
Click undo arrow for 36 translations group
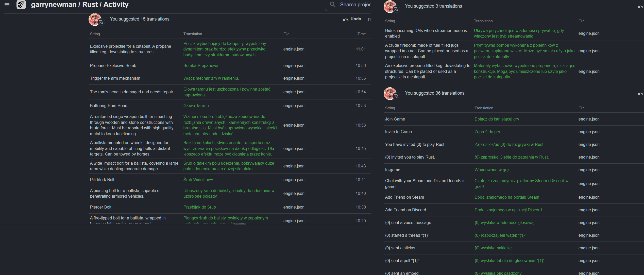pyautogui.click(x=640, y=94)
